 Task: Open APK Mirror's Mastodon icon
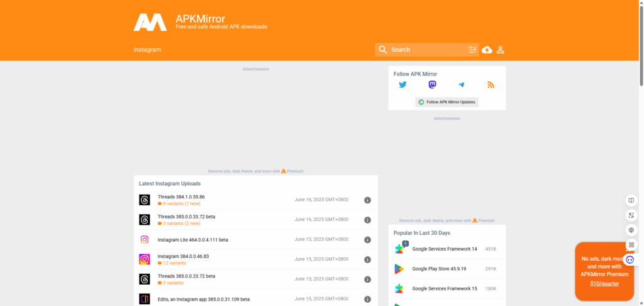point(432,85)
